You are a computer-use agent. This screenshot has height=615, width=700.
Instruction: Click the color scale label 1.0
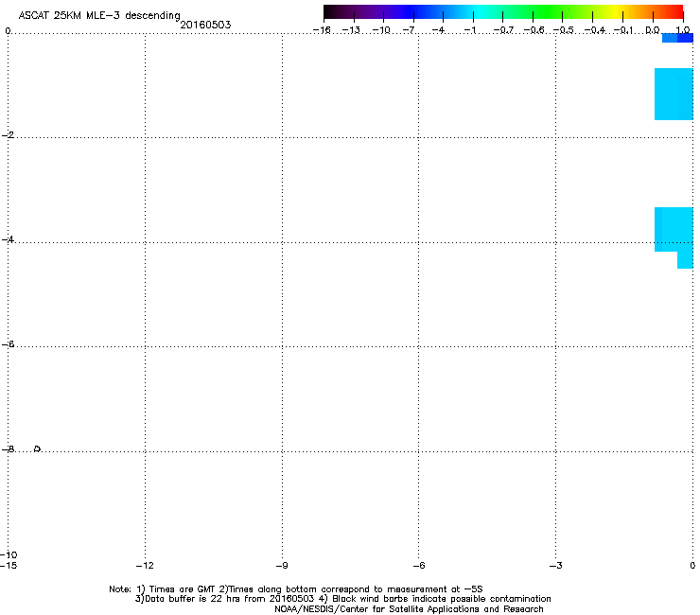(x=683, y=30)
